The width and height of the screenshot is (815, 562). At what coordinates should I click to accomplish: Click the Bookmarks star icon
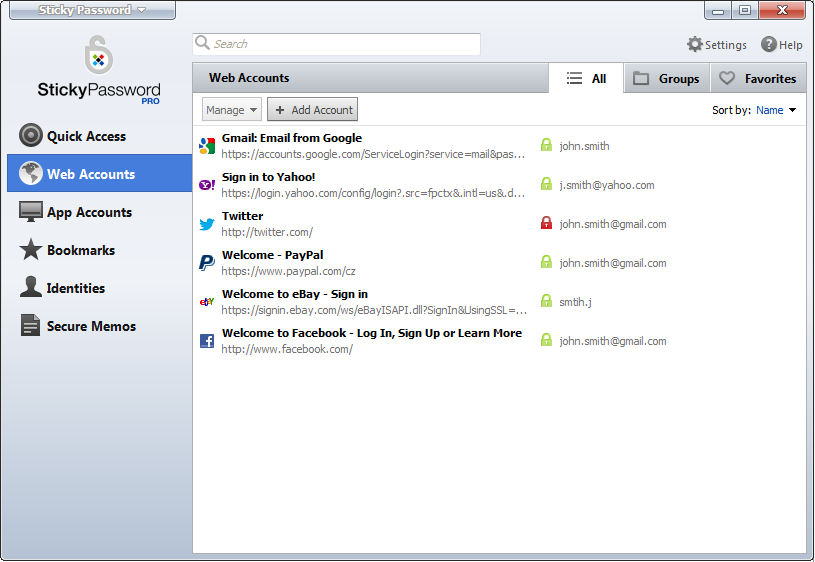tap(31, 250)
